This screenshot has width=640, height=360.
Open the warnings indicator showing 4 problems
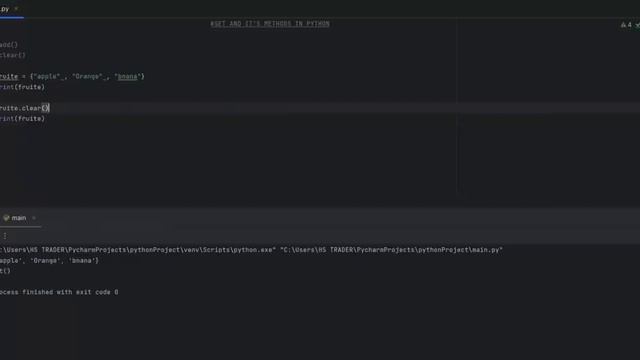[627, 25]
